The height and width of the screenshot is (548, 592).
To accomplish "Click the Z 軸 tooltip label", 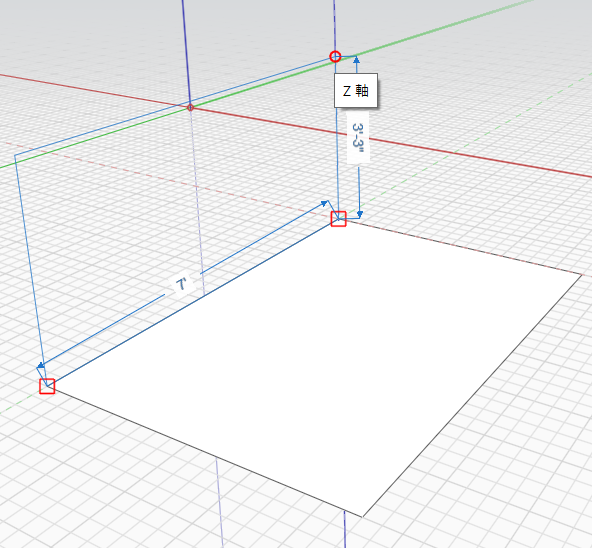I will (x=356, y=91).
